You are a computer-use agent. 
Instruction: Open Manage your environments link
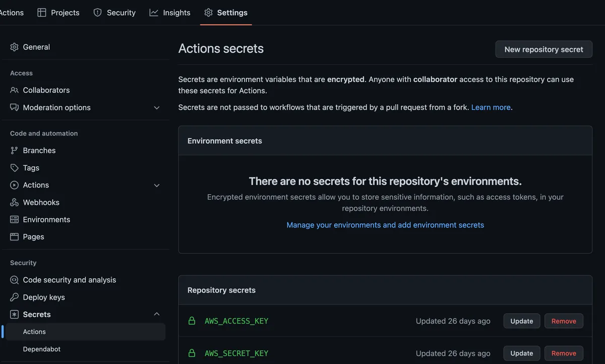pos(385,225)
